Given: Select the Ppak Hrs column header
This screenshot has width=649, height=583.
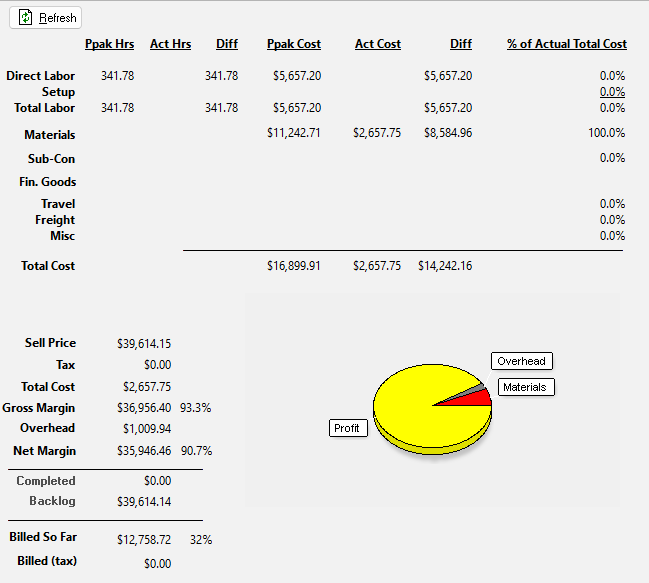Looking at the screenshot, I should pyautogui.click(x=110, y=44).
